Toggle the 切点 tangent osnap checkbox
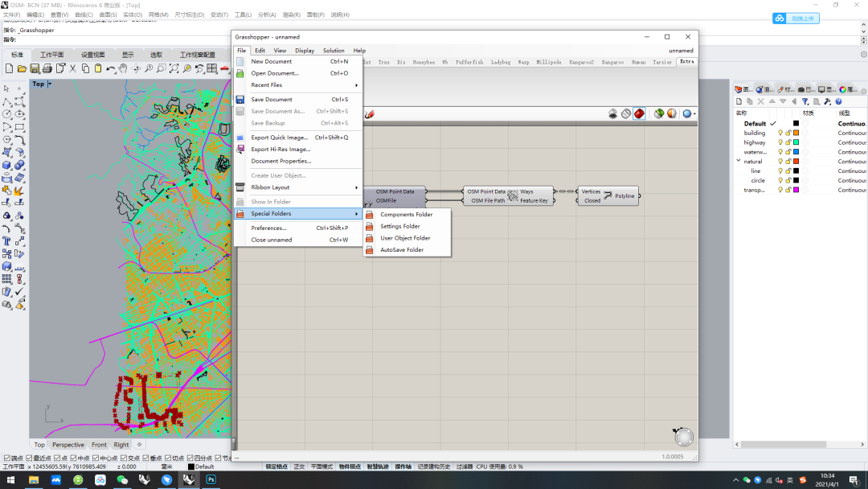868x489 pixels. tap(168, 458)
